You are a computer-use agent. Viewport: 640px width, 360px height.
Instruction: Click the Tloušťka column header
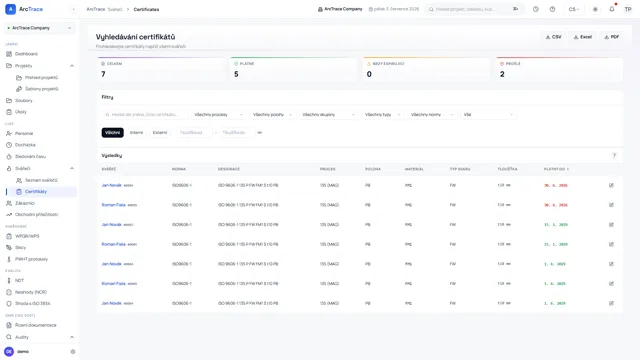point(507,169)
